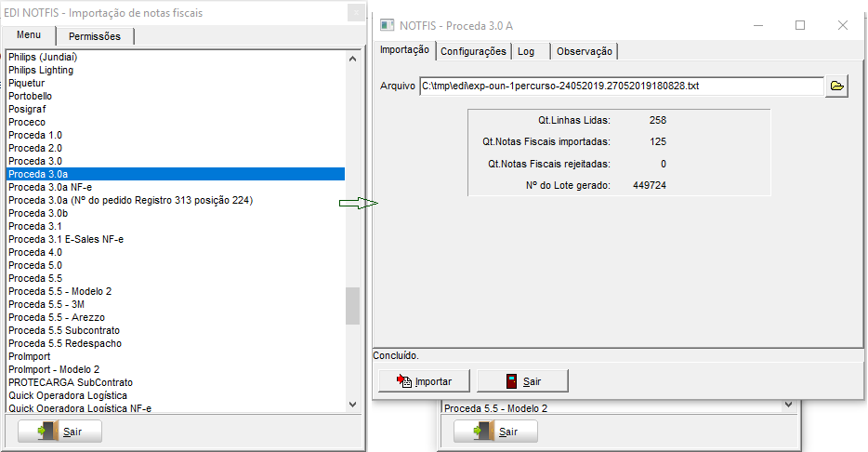Viewport: 868px width, 452px height.
Task: Click the list scrollbar thumb
Action: tap(352, 306)
